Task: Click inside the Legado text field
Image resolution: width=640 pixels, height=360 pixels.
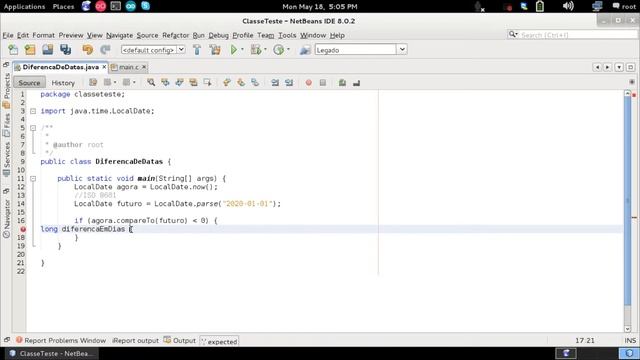Action: pyautogui.click(x=356, y=50)
